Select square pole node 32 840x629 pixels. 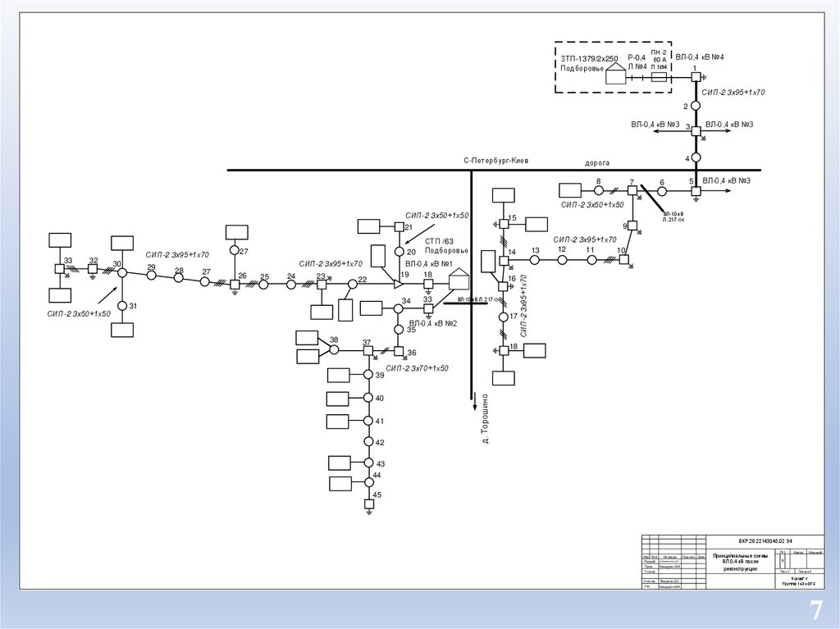(x=93, y=268)
